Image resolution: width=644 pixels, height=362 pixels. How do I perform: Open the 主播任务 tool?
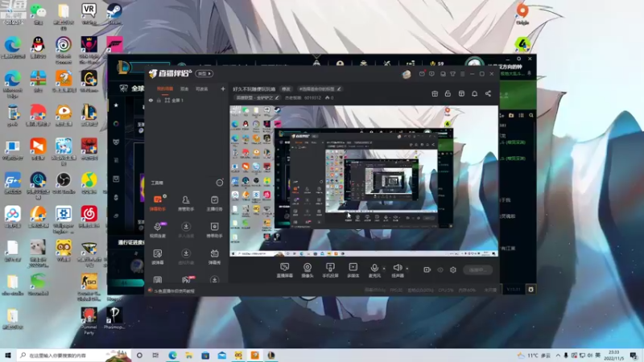(214, 203)
